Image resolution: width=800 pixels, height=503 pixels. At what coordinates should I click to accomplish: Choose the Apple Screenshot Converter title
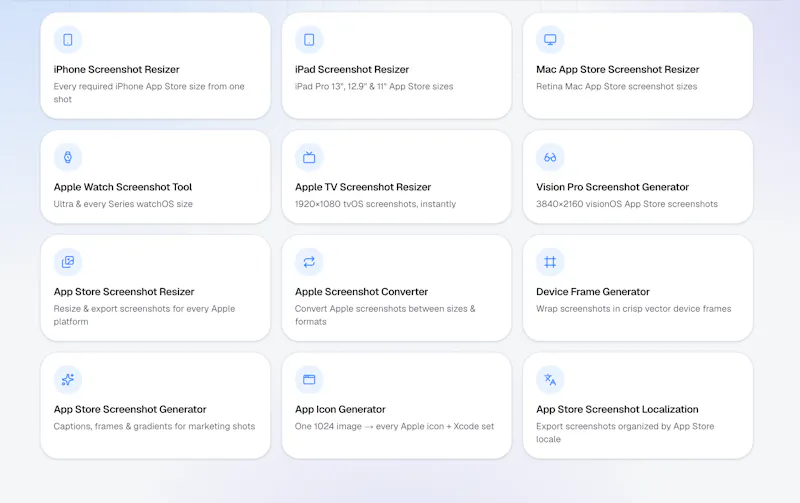click(x=361, y=292)
